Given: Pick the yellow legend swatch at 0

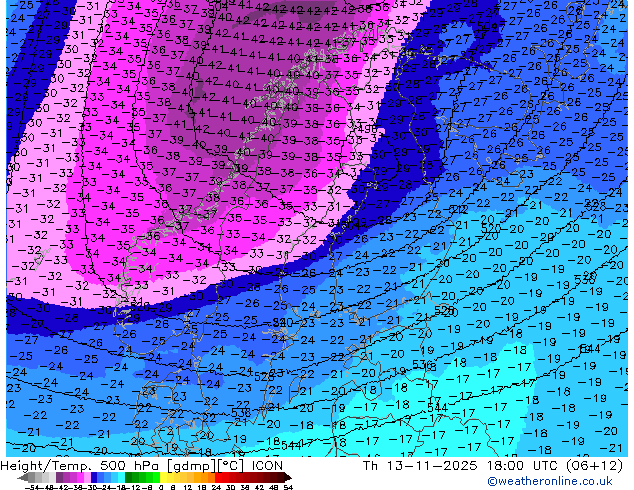Looking at the screenshot, I should click(163, 477).
